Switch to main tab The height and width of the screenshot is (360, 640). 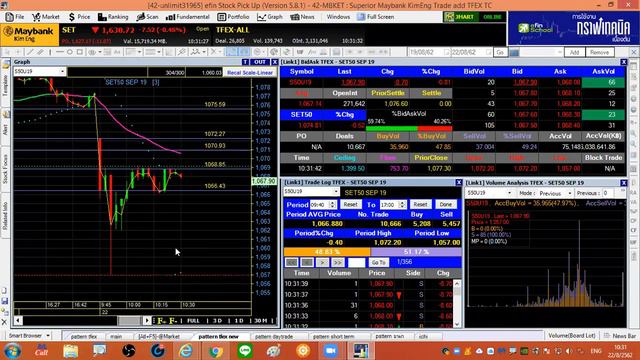click(116, 337)
